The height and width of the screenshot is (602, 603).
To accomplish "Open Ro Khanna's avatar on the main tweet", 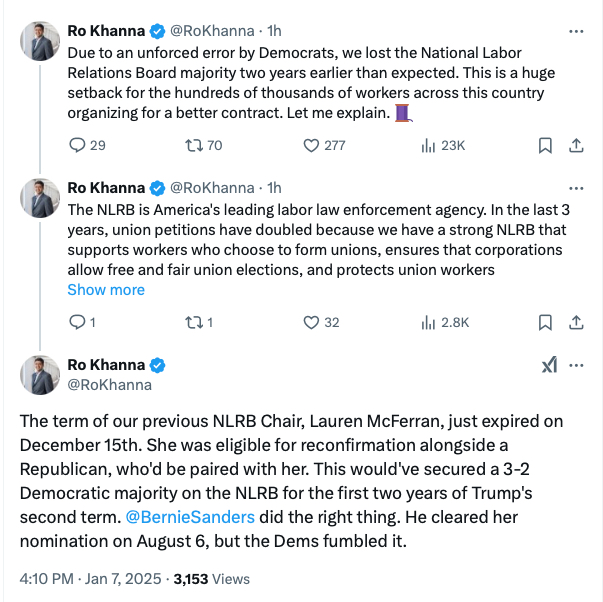I will click(39, 374).
